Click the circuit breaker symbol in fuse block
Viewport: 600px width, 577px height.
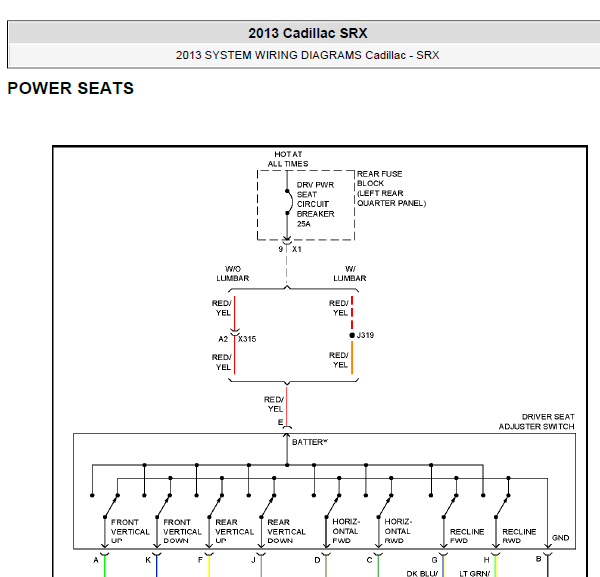click(x=289, y=202)
